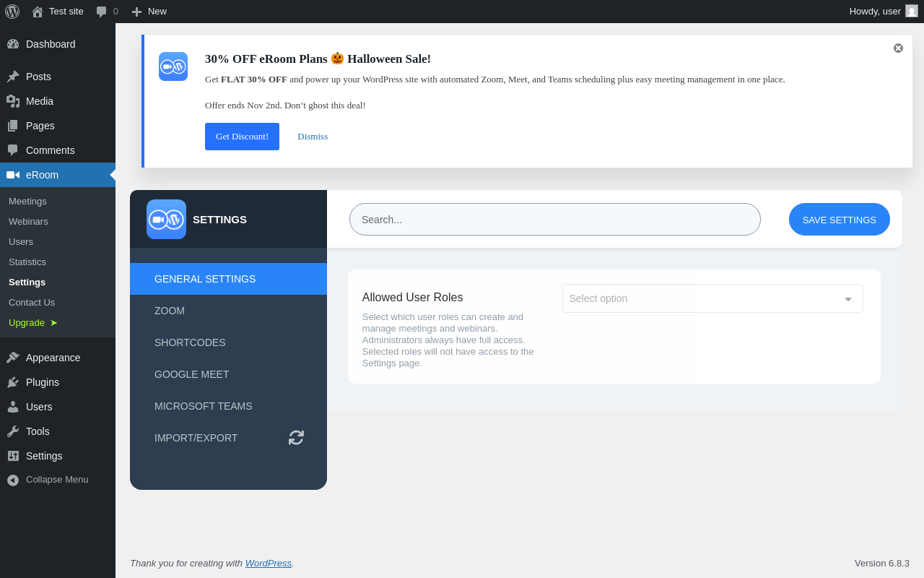Open the Tools menu label
924x578 pixels.
[38, 431]
